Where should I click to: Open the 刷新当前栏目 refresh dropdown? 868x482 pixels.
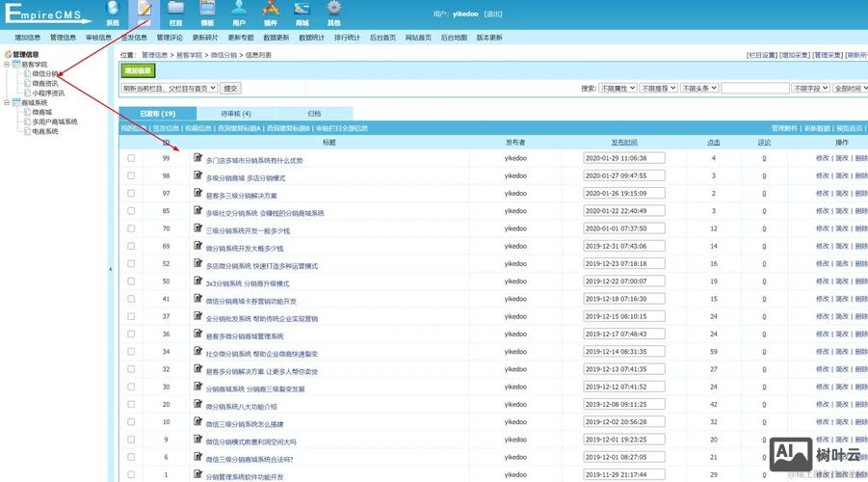pos(170,88)
